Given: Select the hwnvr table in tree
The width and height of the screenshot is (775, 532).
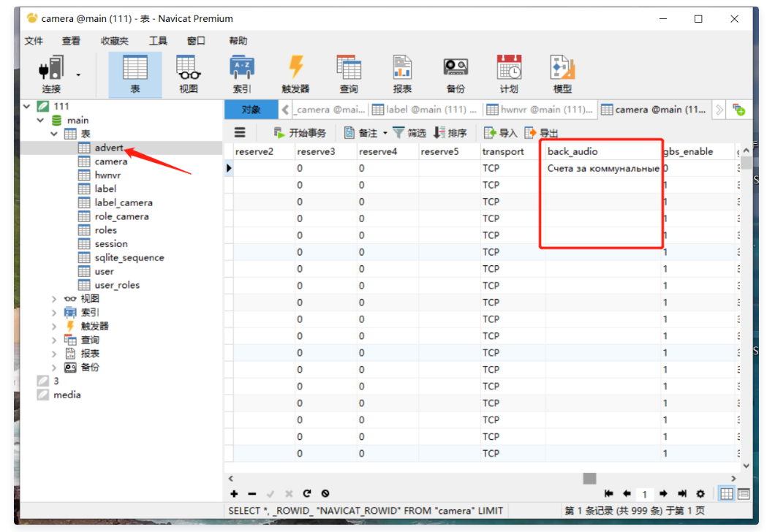Looking at the screenshot, I should (x=107, y=175).
